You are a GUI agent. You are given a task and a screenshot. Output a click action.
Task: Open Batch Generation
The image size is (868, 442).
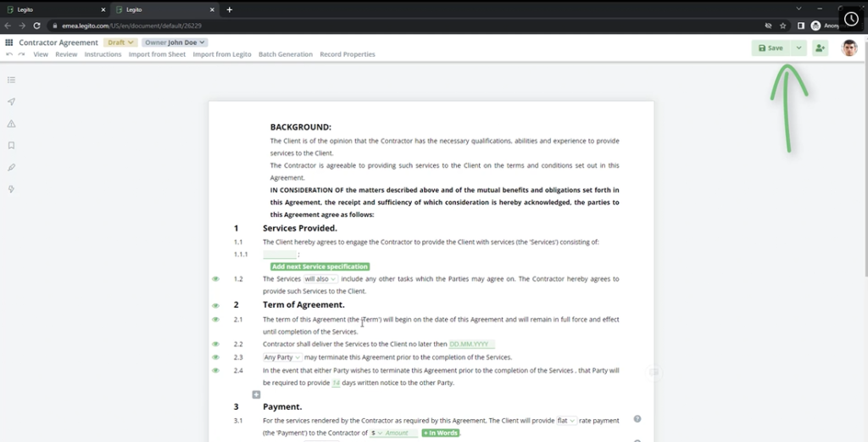click(x=285, y=54)
